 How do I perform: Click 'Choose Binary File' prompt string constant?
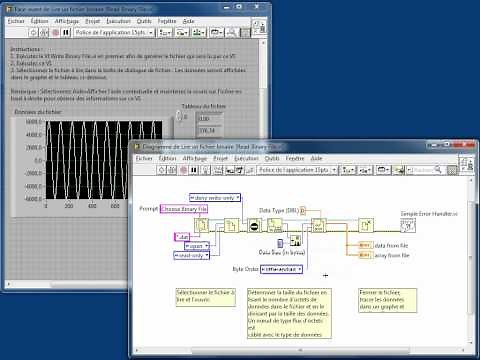(x=184, y=209)
